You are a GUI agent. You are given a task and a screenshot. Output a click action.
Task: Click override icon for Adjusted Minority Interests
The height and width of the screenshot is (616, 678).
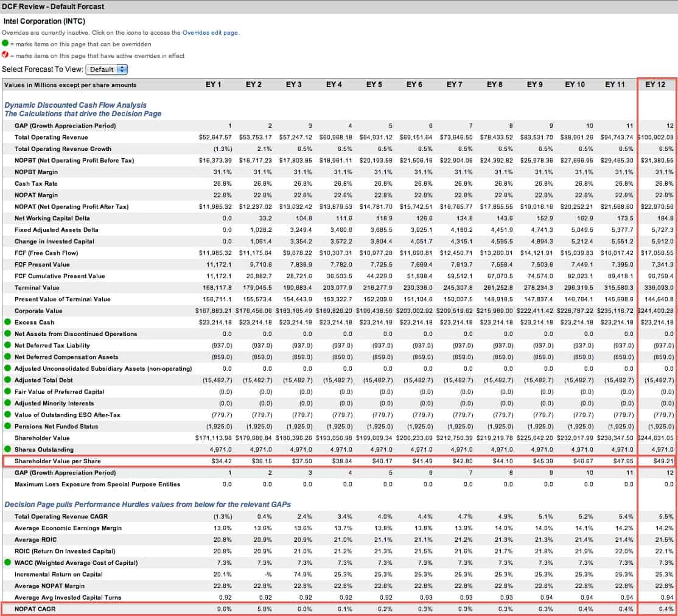click(7, 403)
